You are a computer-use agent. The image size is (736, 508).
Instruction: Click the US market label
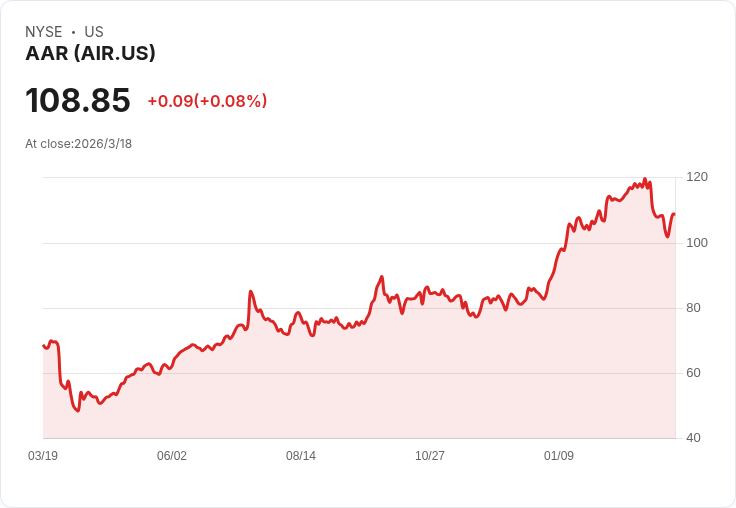pyautogui.click(x=94, y=32)
